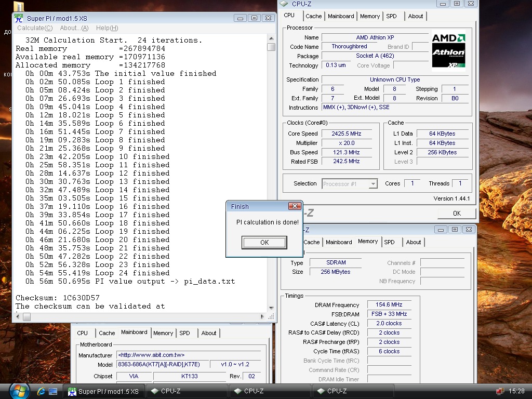
Task: Switch to Mainboard tab in Memory CPU-Z window
Action: (x=339, y=242)
